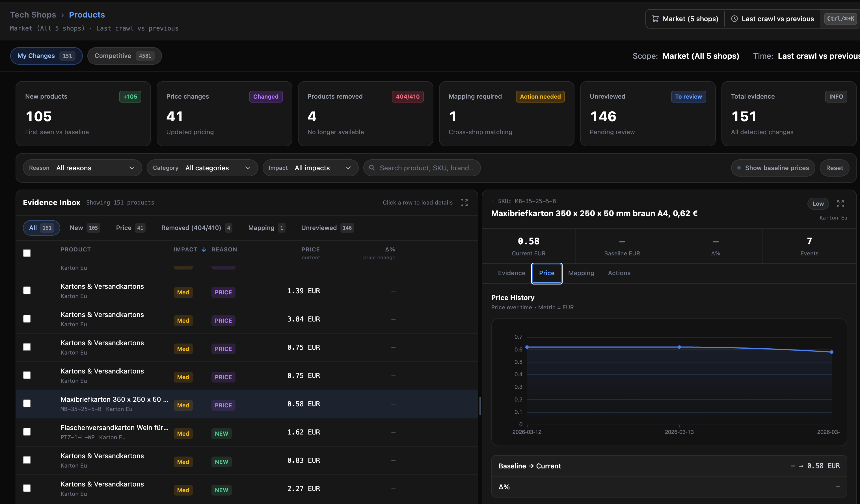Image resolution: width=860 pixels, height=504 pixels.
Task: Click Reset to clear all filters
Action: tap(834, 168)
